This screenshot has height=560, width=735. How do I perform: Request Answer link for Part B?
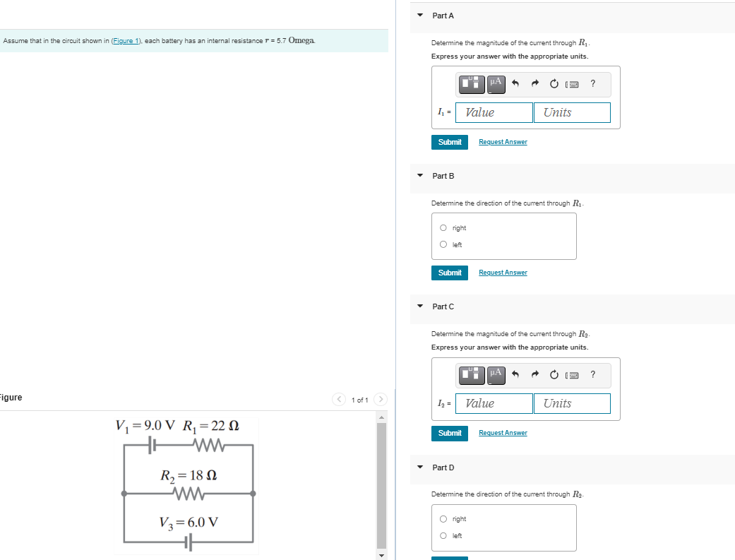(503, 273)
